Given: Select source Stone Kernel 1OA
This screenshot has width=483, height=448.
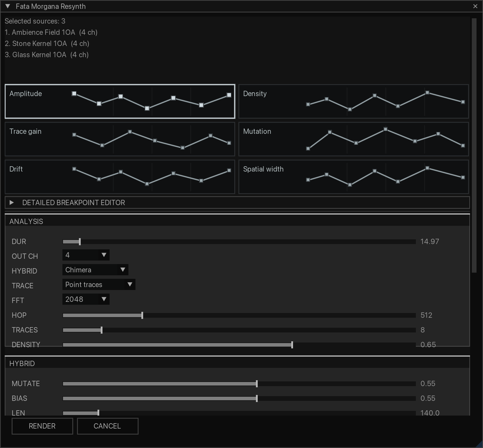Looking at the screenshot, I should pos(47,43).
